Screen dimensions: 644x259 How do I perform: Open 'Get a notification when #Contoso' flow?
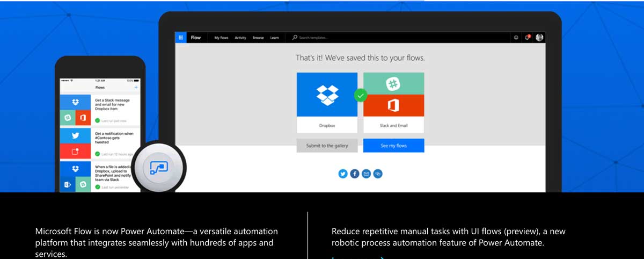coord(114,138)
